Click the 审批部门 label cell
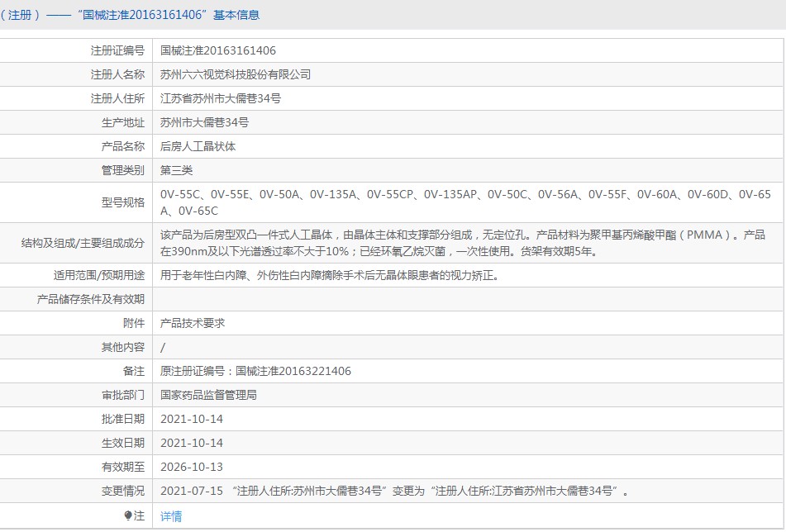Image resolution: width=786 pixels, height=532 pixels. 123,395
